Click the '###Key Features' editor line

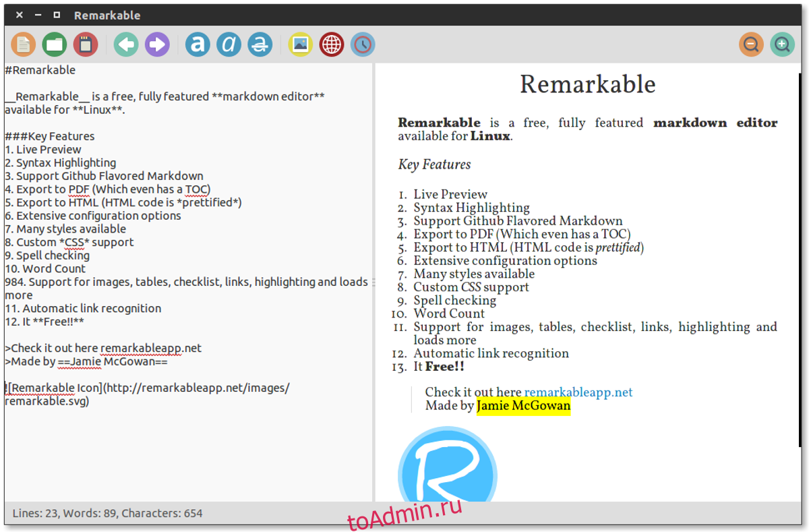50,136
